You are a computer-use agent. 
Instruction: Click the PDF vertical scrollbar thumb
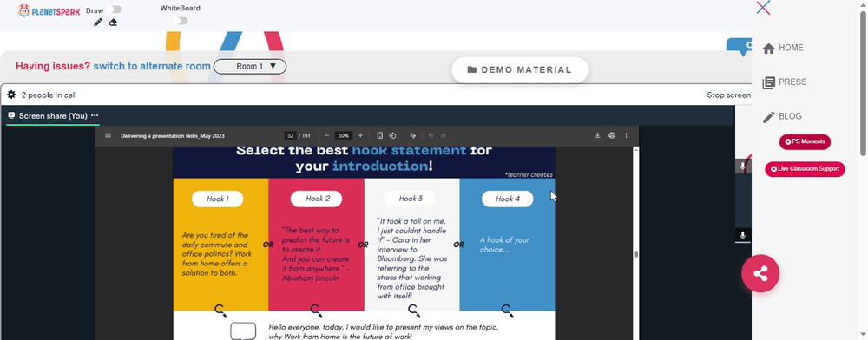pos(635,254)
